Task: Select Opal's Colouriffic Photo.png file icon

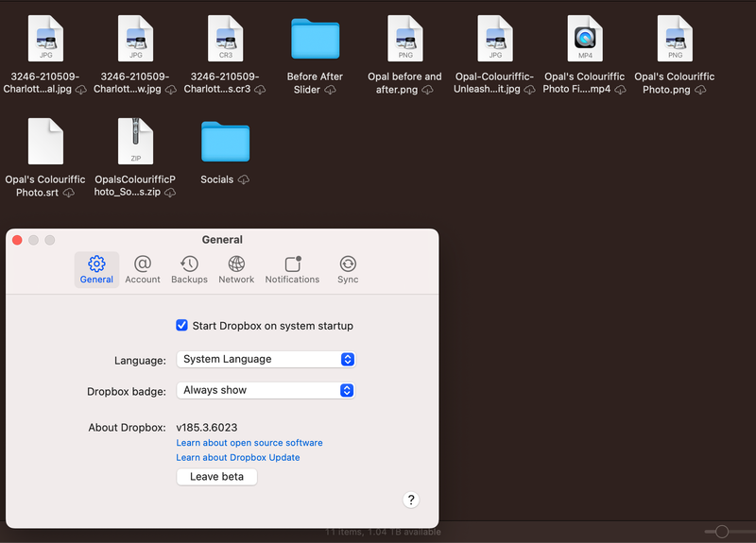Action: pos(675,39)
